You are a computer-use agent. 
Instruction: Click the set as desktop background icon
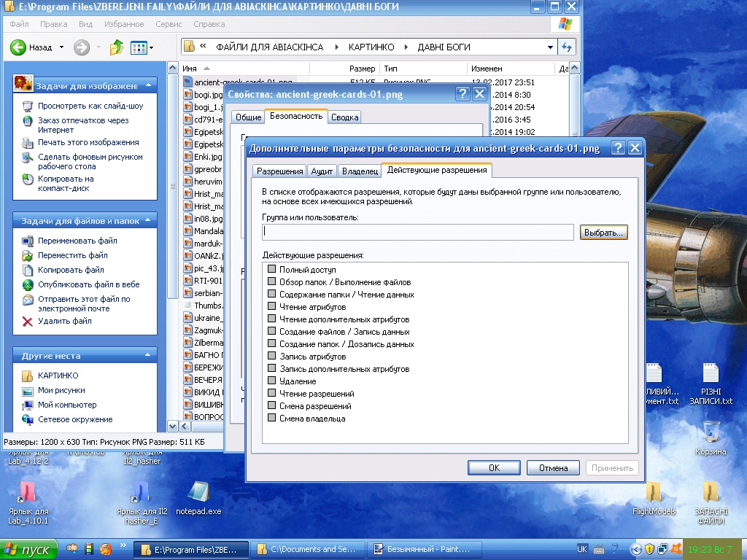coord(28,157)
